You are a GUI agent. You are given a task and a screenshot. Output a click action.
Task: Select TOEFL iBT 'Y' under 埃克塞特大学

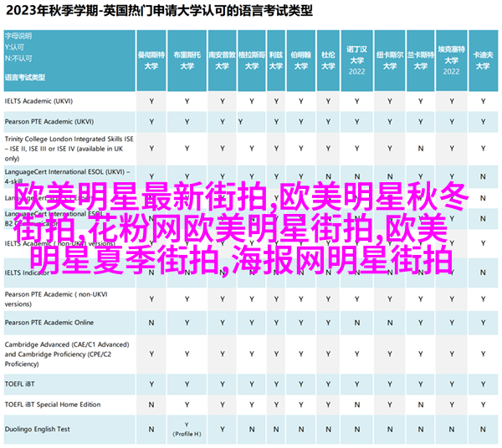click(x=452, y=384)
